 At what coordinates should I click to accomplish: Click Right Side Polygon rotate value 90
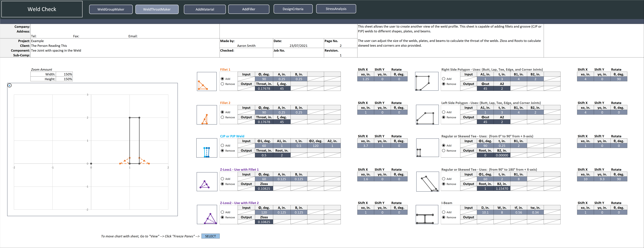click(619, 79)
